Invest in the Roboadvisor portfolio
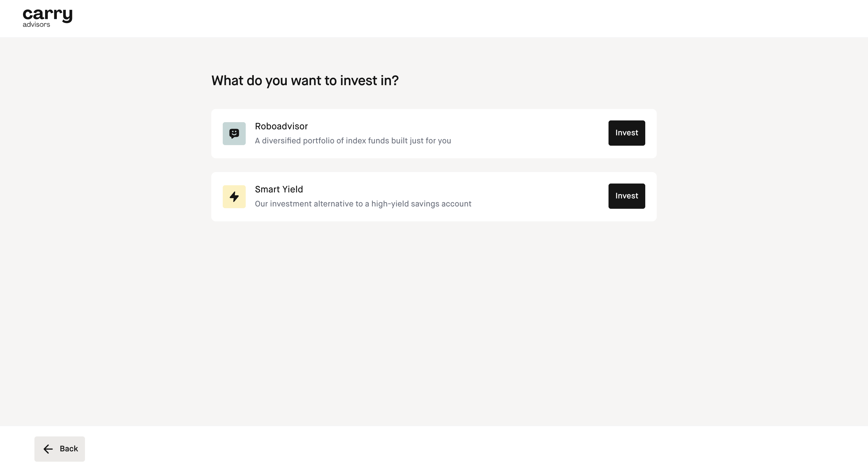 [626, 133]
